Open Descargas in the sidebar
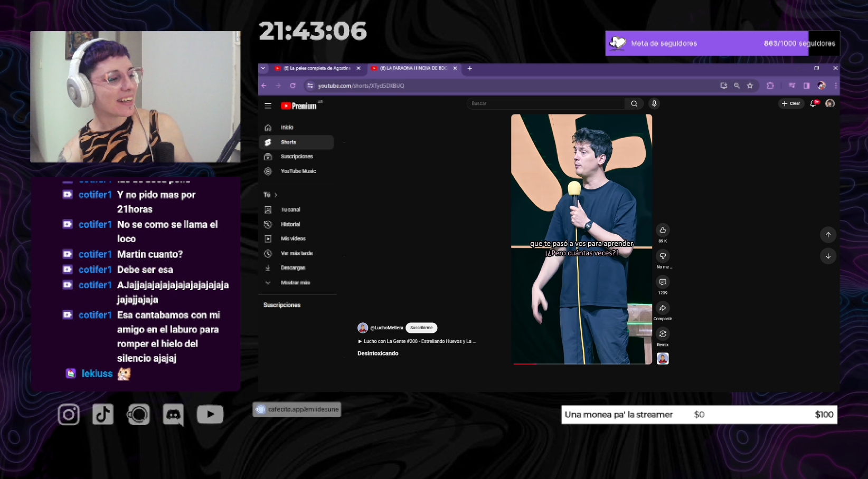 click(x=296, y=268)
